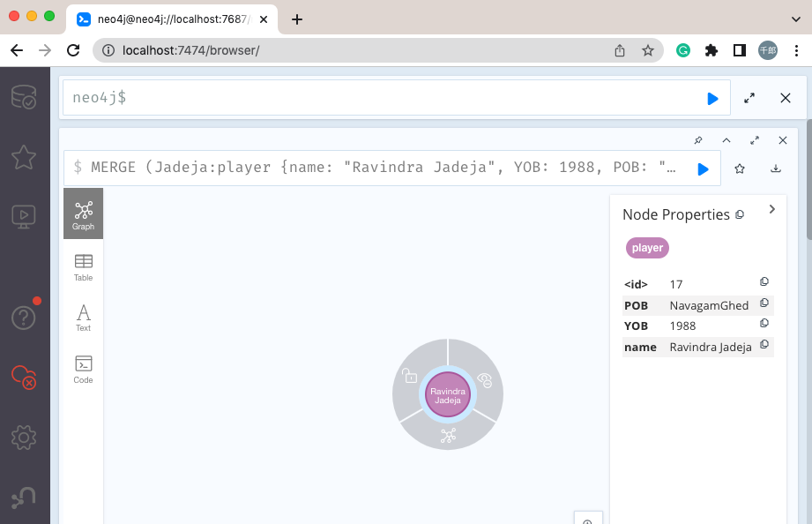Copy the <id> value 17
Viewport: 812px width, 524px height.
(764, 281)
